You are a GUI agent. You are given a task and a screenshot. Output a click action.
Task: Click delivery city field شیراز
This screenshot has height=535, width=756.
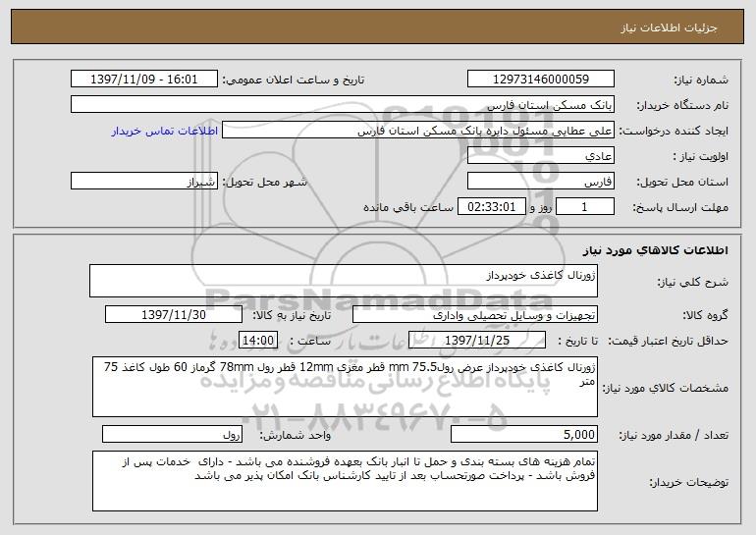coord(144,182)
